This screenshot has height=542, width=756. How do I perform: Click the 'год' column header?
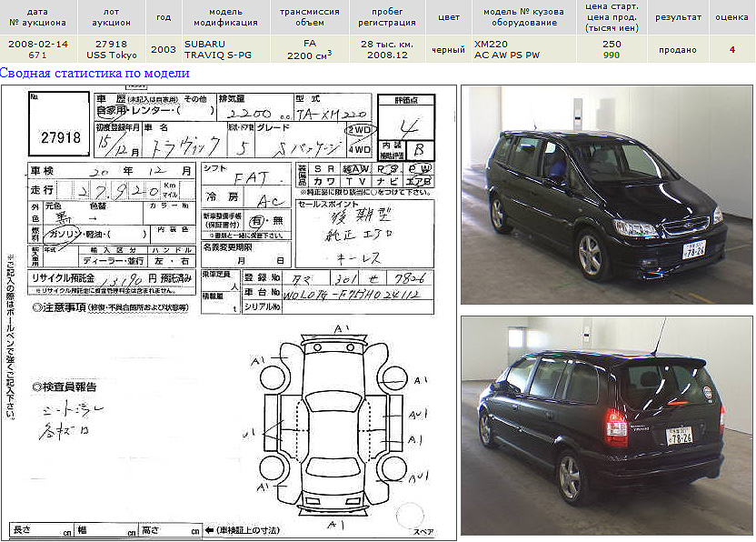tap(164, 17)
